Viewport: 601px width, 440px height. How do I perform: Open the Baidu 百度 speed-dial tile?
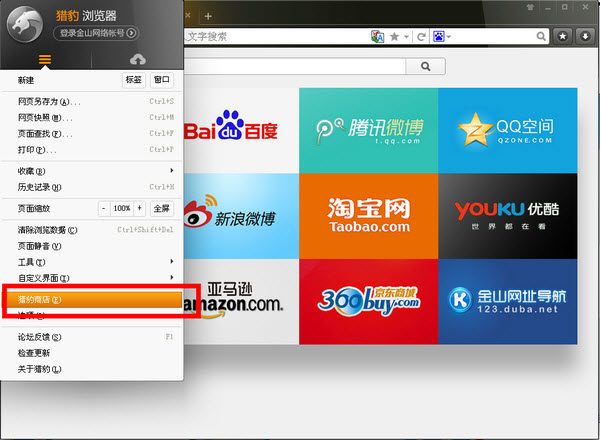click(241, 130)
